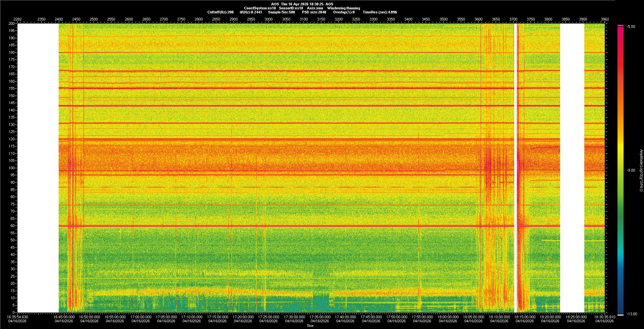Click the 155 Hz frequency axis label
This screenshot has height=329, width=644.
tap(12, 89)
